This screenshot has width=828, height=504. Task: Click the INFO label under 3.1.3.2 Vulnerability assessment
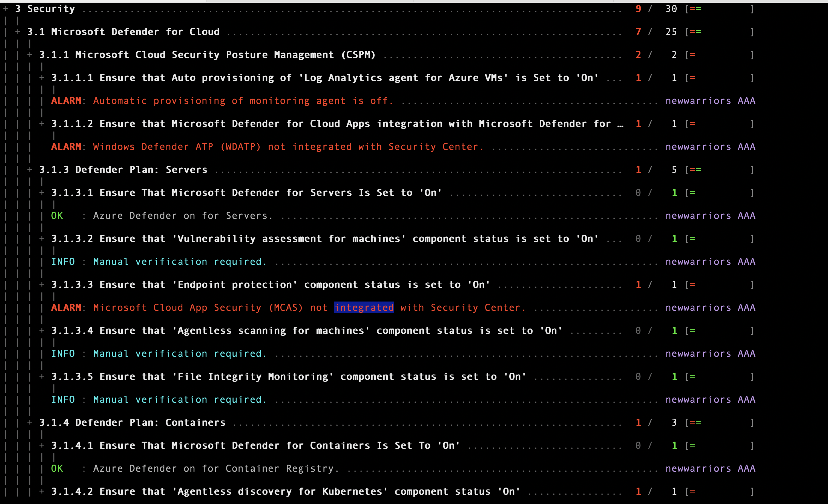tap(63, 262)
